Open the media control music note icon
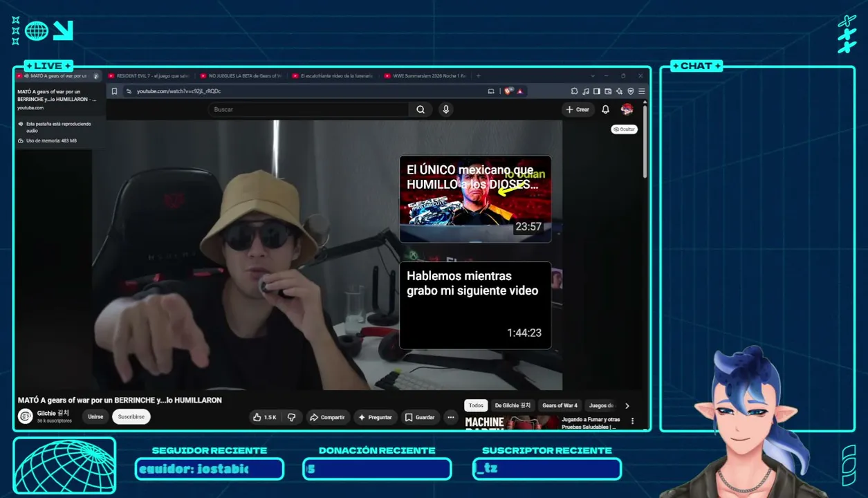The width and height of the screenshot is (868, 498). tap(586, 91)
